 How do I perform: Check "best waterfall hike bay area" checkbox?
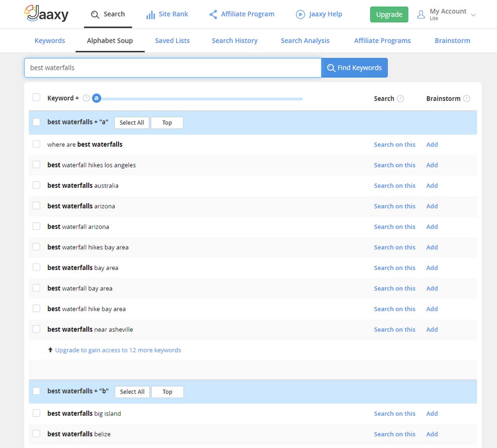click(x=36, y=309)
